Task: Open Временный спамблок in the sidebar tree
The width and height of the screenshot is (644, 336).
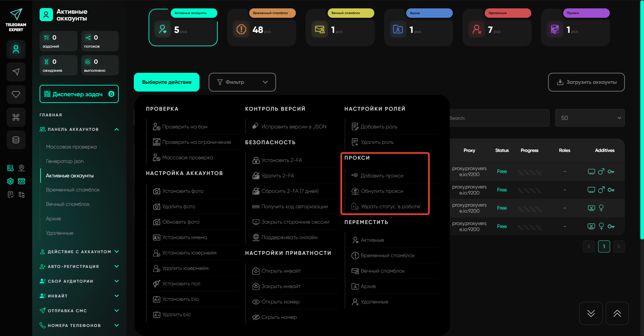Action: click(x=73, y=190)
